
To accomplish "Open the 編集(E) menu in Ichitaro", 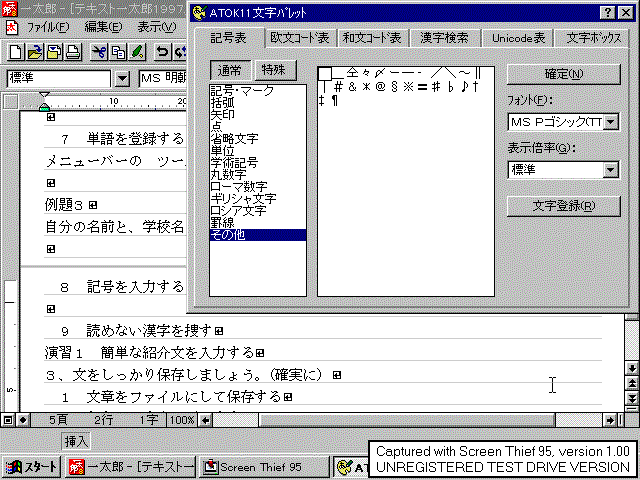I will [x=103, y=27].
